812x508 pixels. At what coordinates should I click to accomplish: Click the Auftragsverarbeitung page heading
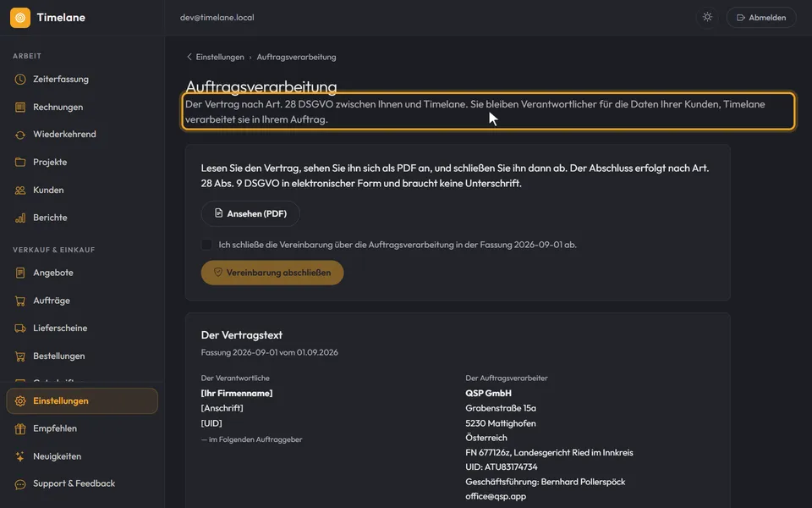point(261,86)
